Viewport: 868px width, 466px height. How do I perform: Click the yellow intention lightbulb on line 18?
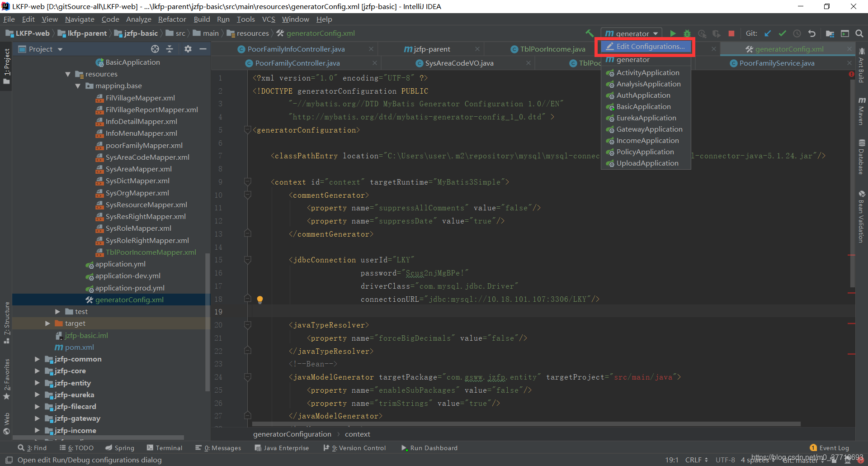coord(260,299)
